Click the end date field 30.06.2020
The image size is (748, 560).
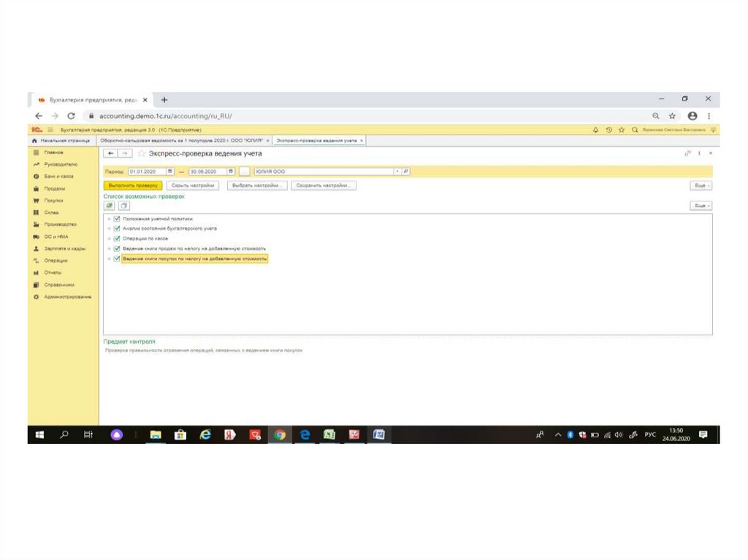pyautogui.click(x=207, y=172)
